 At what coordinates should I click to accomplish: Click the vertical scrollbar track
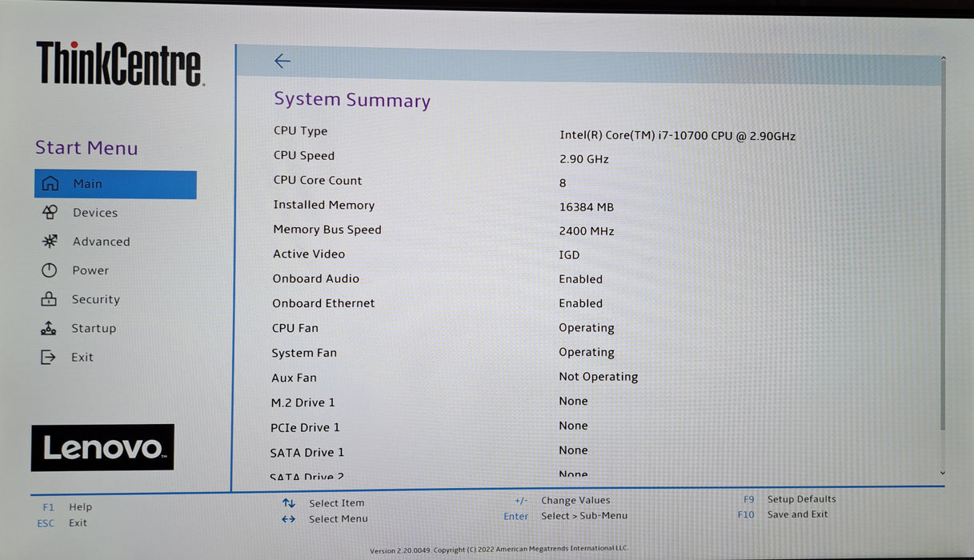(x=943, y=264)
